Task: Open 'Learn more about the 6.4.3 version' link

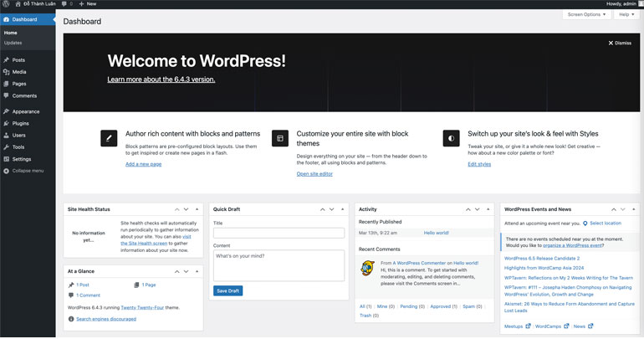Action: coord(161,80)
